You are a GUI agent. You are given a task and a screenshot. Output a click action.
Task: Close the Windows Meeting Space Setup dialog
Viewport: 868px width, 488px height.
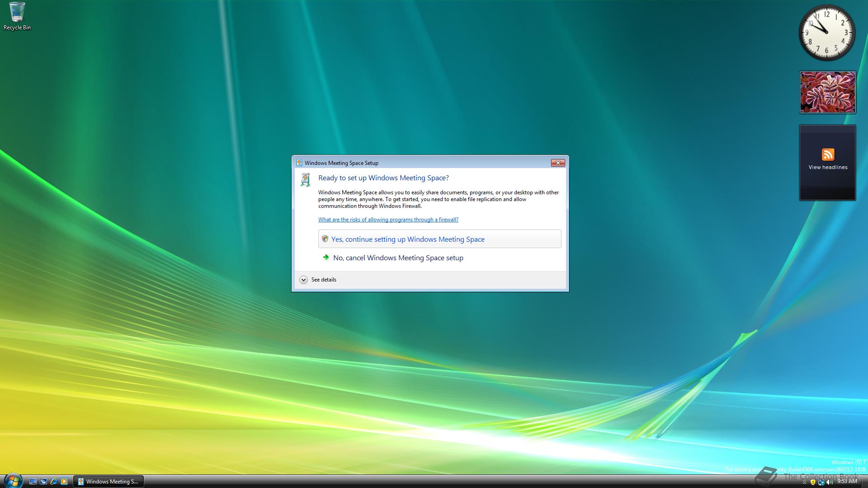click(x=557, y=163)
